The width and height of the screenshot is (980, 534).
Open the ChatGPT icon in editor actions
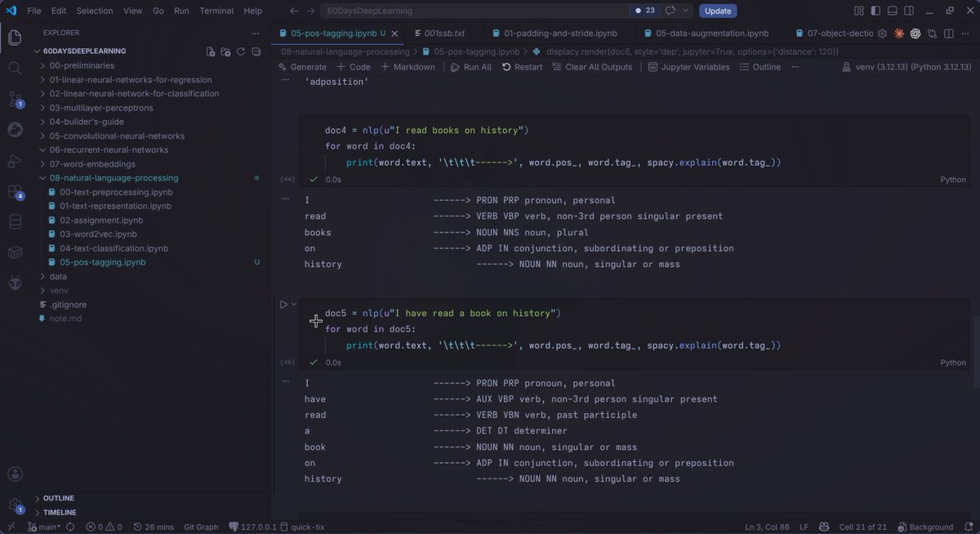pyautogui.click(x=915, y=33)
